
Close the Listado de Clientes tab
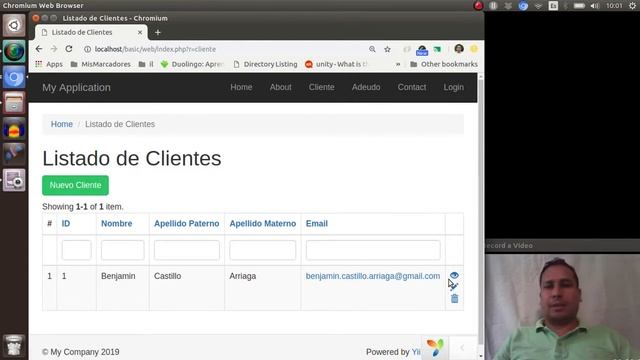[140, 32]
